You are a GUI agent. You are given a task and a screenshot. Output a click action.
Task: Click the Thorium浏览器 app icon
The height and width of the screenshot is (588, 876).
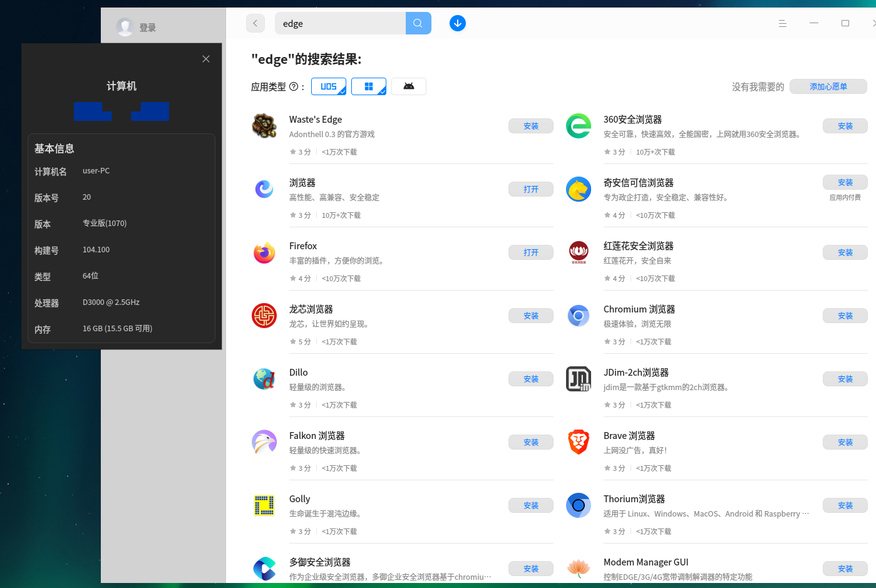[x=578, y=505]
